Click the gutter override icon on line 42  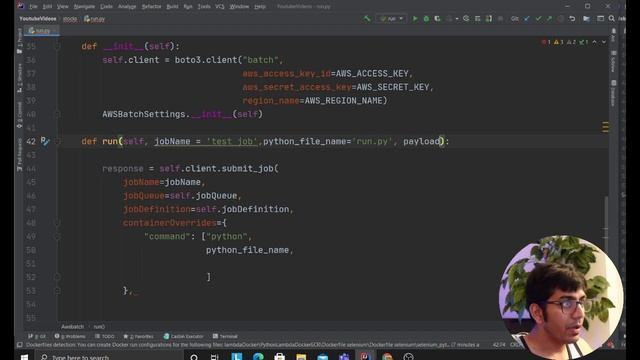point(44,141)
